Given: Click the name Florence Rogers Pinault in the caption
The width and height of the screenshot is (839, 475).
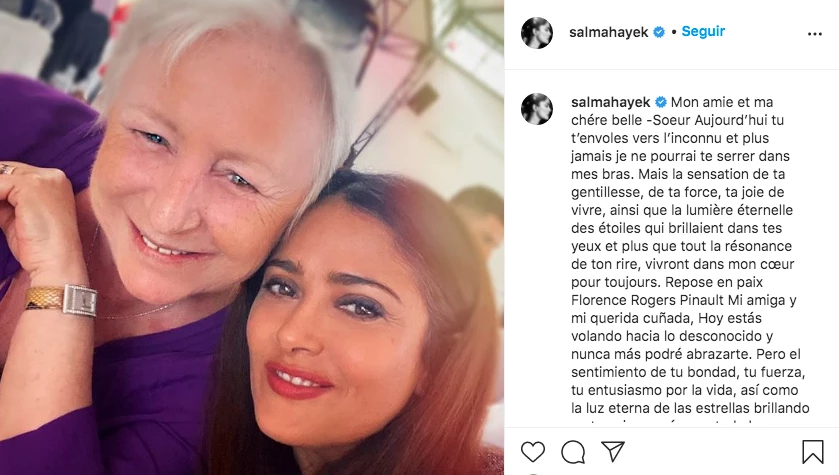Looking at the screenshot, I should [647, 300].
